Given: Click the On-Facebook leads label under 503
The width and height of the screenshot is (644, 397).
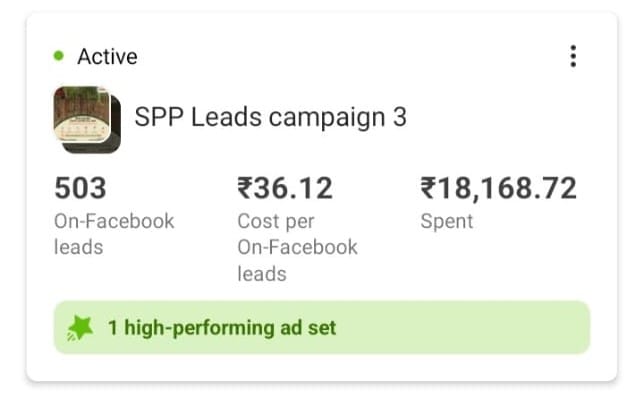Looking at the screenshot, I should coord(114,234).
